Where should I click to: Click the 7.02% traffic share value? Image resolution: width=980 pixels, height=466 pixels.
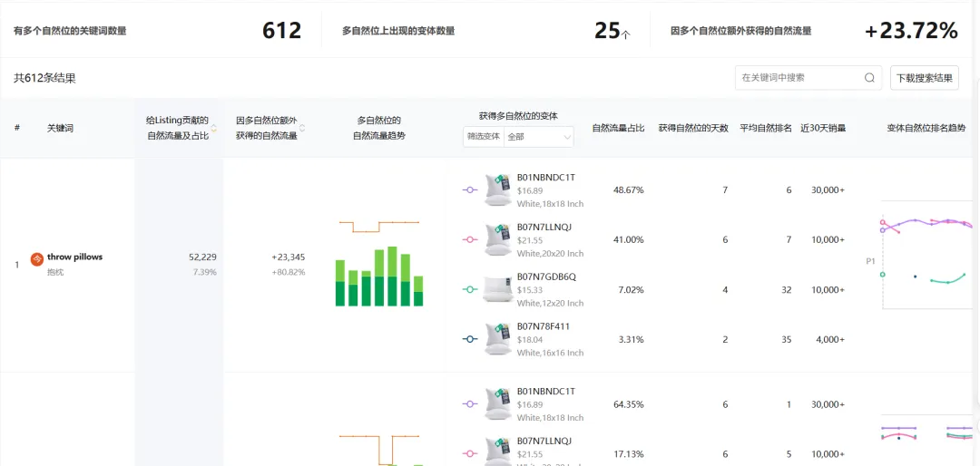pos(631,290)
